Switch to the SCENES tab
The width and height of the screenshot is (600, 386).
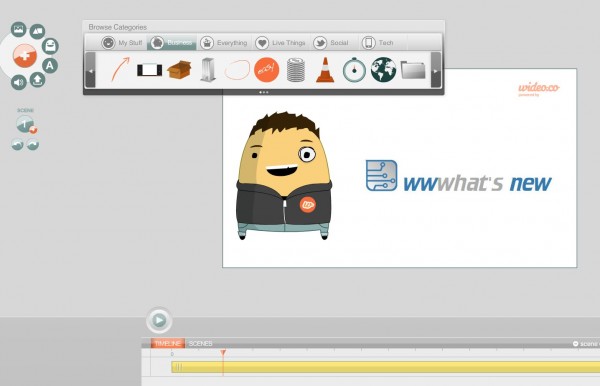tap(201, 344)
